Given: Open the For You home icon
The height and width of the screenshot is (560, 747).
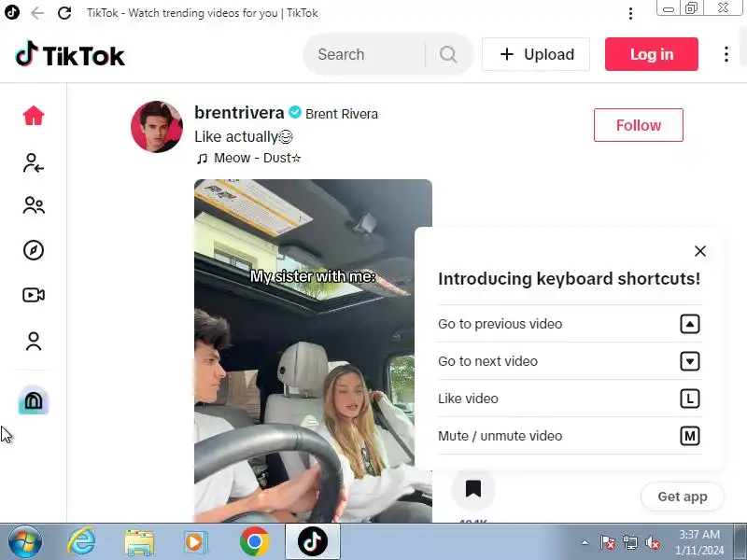Looking at the screenshot, I should click(34, 116).
